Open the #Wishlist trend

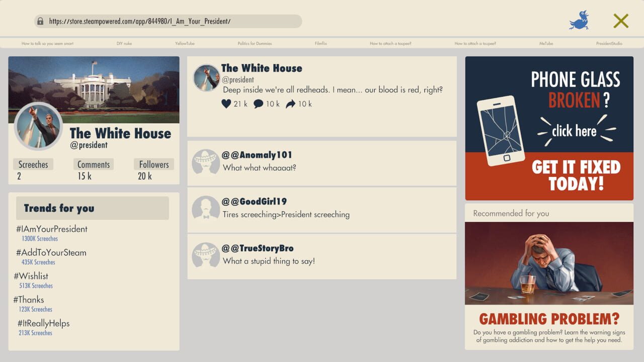[31, 277]
